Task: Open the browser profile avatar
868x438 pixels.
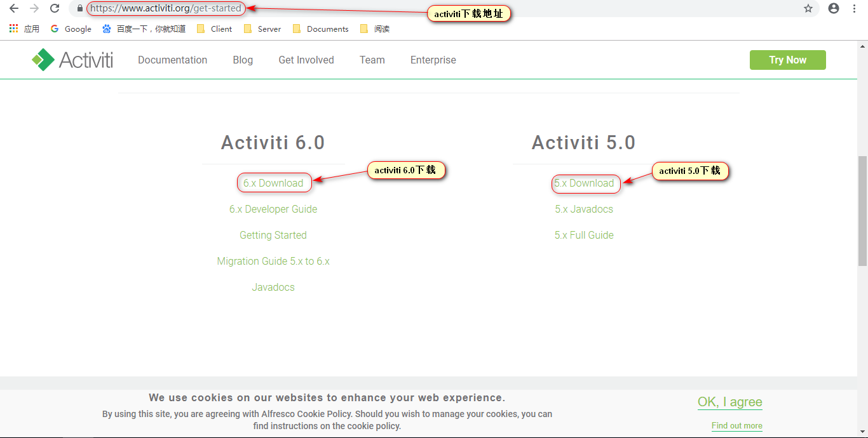Action: point(834,9)
